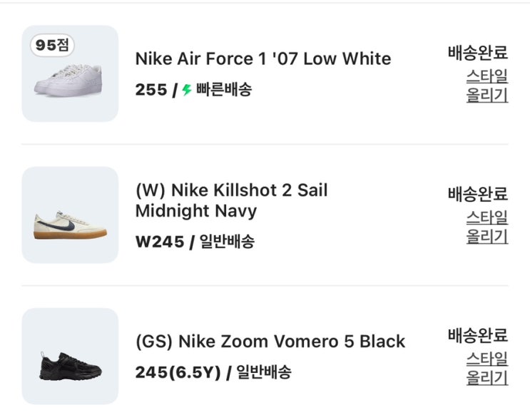Click the 일반배송 label on Vomero 5
The image size is (530, 420).
pos(263,372)
